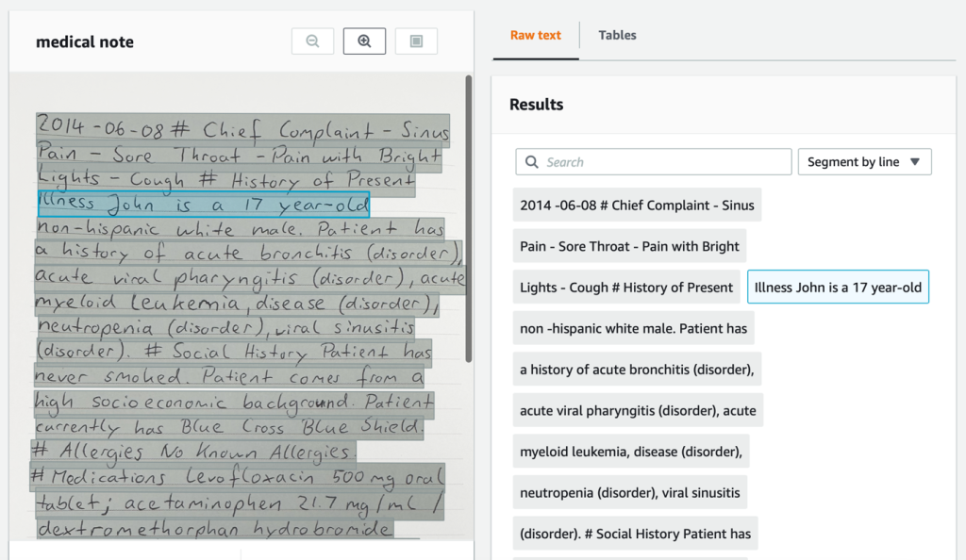Click "Pain - Sore Throat - Pain with Bright"
Image resolution: width=966 pixels, height=560 pixels.
pos(628,245)
